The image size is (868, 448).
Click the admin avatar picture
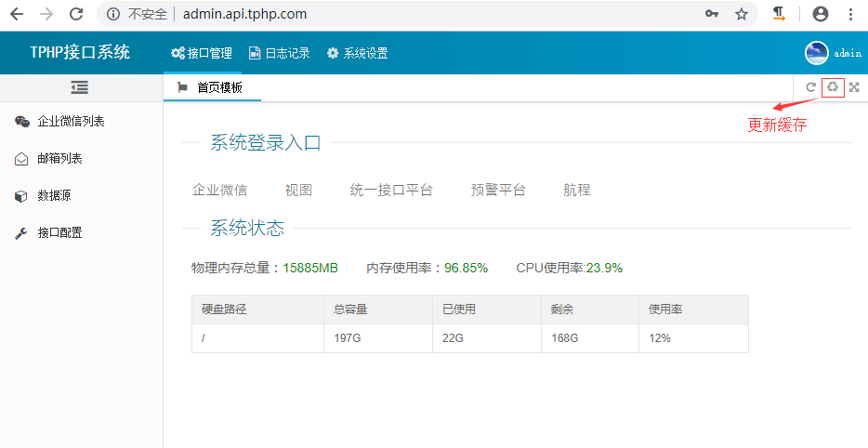click(x=817, y=53)
